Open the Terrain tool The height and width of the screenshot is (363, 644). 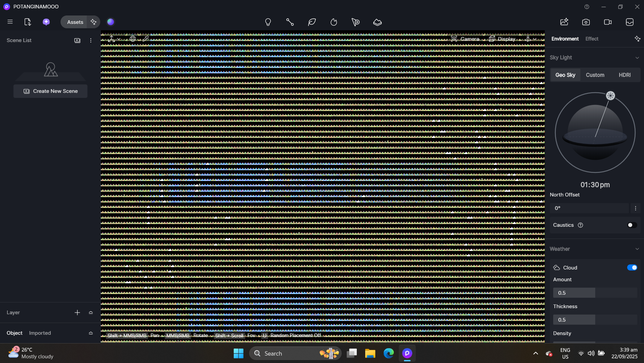tap(377, 22)
